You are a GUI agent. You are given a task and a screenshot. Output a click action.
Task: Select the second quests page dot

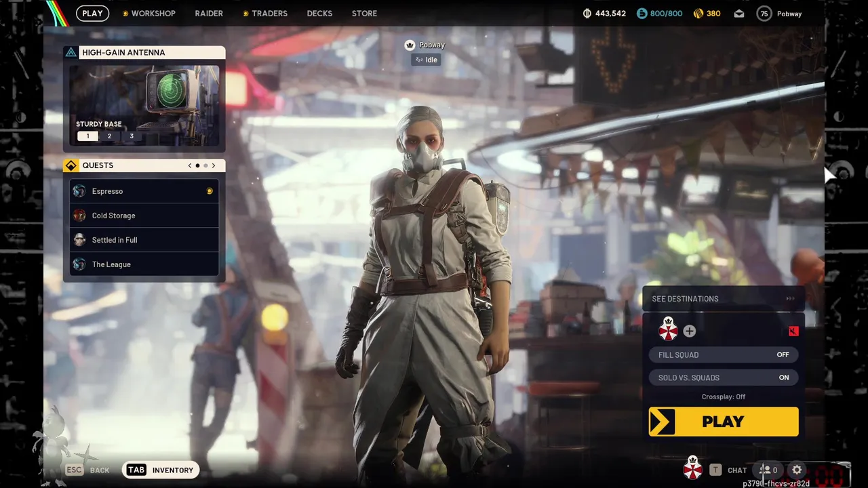click(205, 165)
